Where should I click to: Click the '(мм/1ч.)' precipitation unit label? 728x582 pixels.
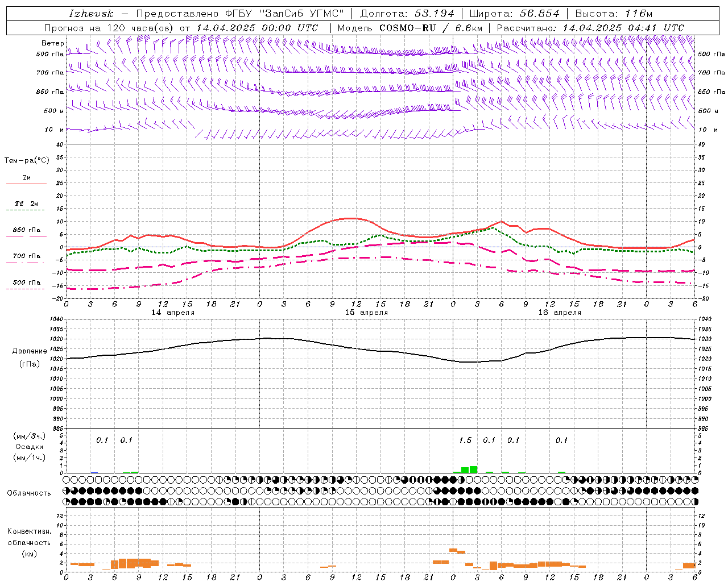tap(30, 458)
